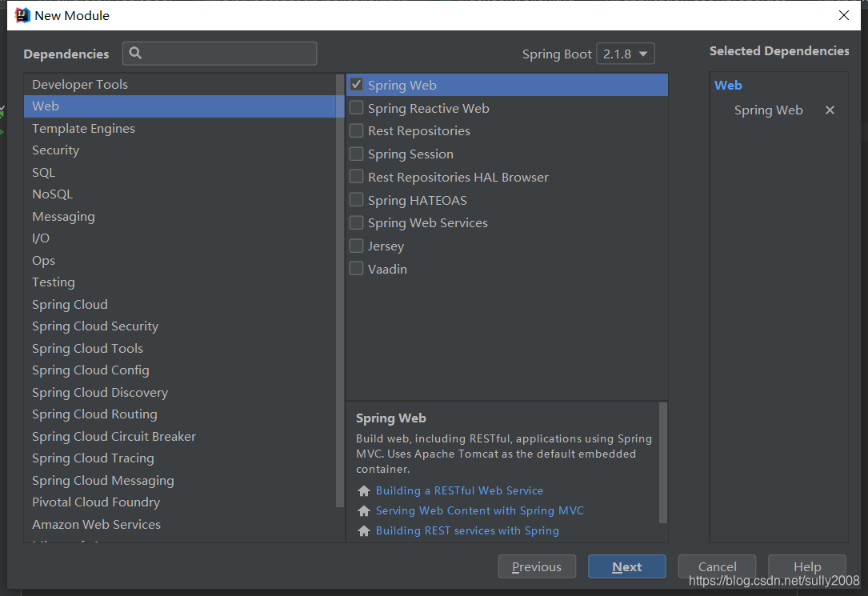Click the home icon beside Building REST services
Screen dimensions: 868x596
[x=364, y=530]
